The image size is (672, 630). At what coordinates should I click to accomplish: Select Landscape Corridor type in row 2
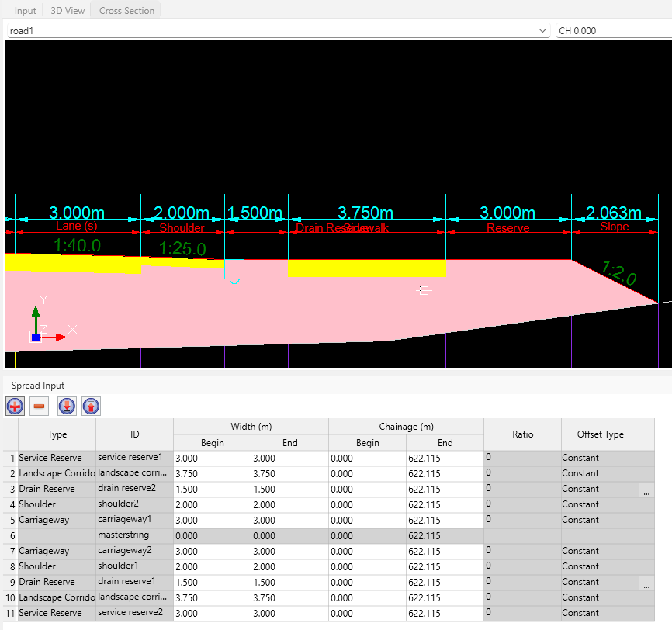57,473
